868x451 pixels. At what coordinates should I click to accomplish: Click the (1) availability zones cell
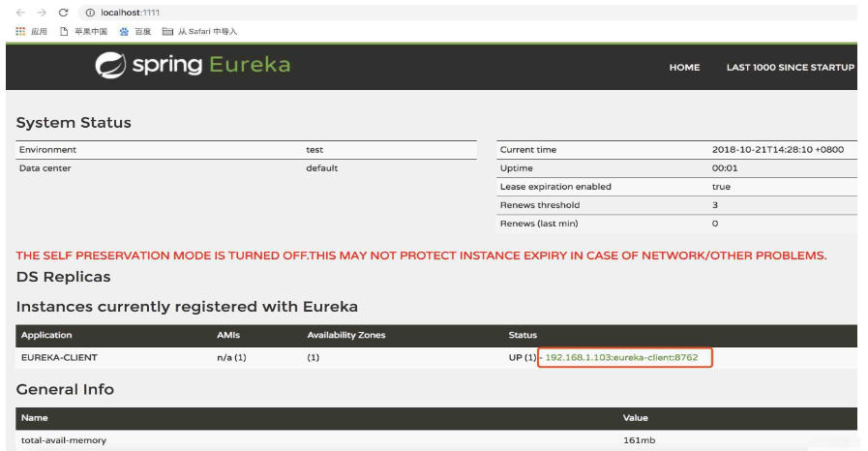tap(314, 357)
